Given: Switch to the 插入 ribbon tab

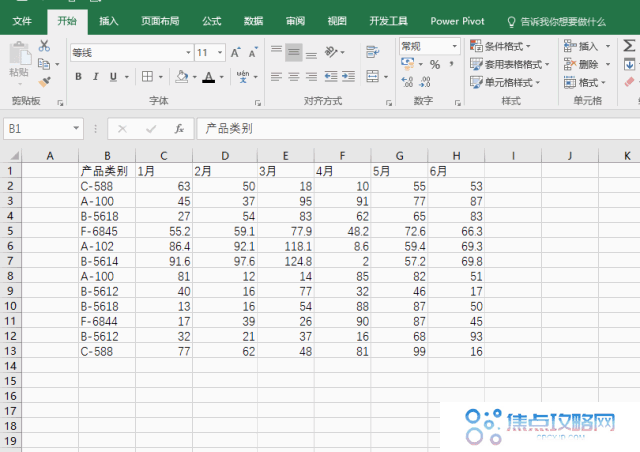Looking at the screenshot, I should [109, 20].
